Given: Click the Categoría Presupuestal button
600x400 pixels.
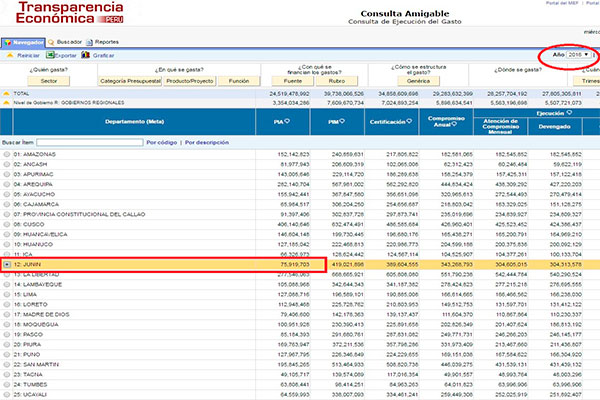Looking at the screenshot, I should pos(130,81).
